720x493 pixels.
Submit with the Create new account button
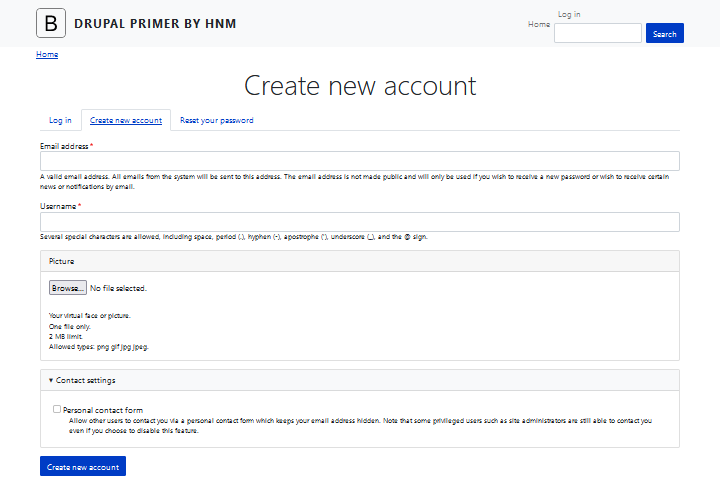(83, 466)
